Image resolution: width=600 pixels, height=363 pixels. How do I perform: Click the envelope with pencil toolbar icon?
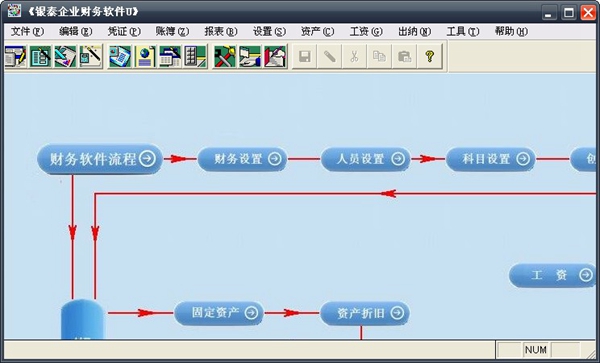pos(275,57)
